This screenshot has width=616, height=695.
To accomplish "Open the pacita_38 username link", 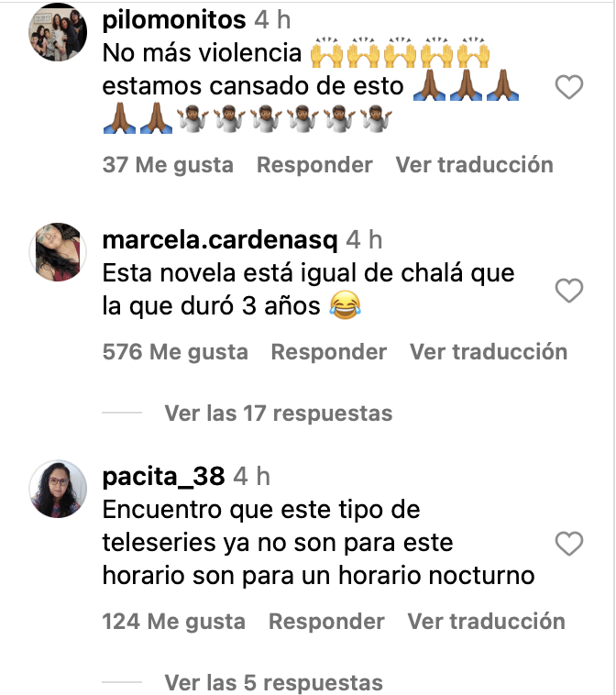I will click(x=163, y=477).
